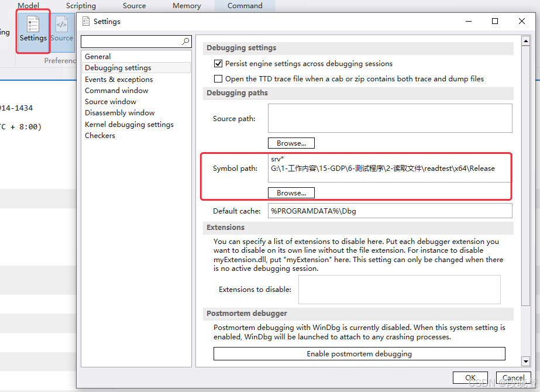The width and height of the screenshot is (540, 392).
Task: Disable persist engine settings across debugging sessions
Action: (218, 63)
